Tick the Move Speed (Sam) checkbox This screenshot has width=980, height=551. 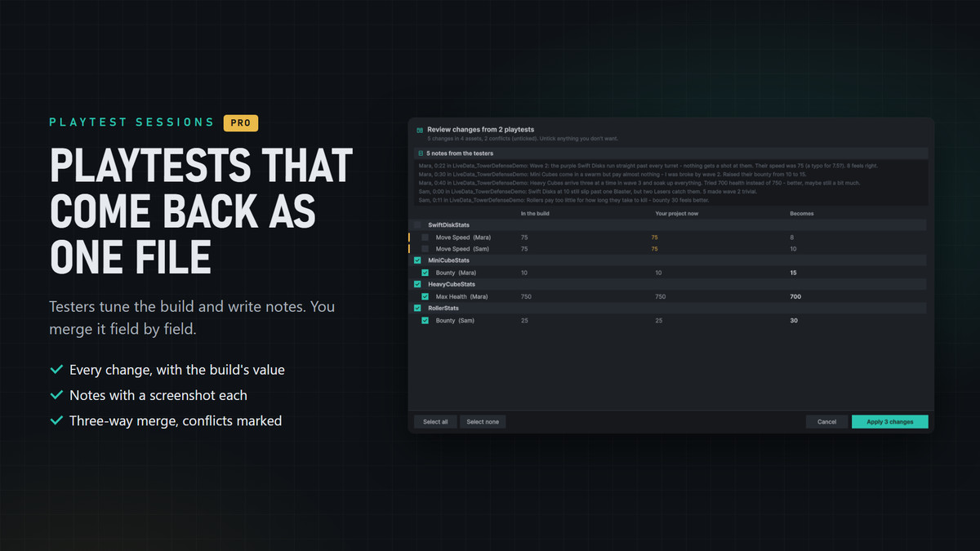(x=425, y=248)
